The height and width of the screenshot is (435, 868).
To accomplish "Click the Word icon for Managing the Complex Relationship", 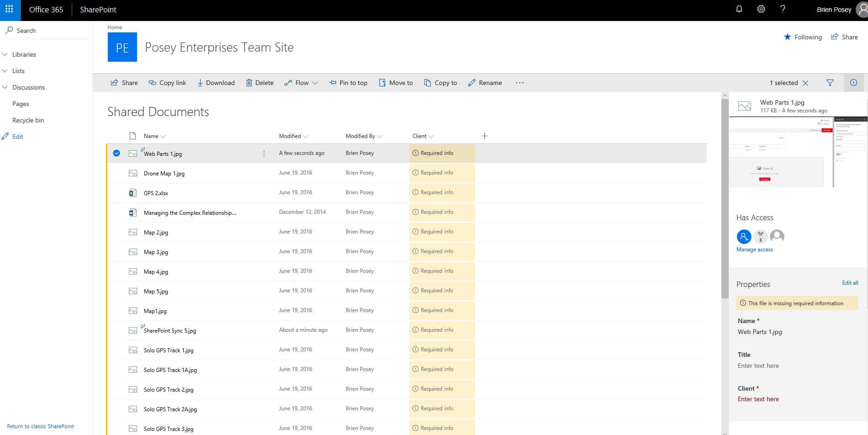I will [x=132, y=212].
